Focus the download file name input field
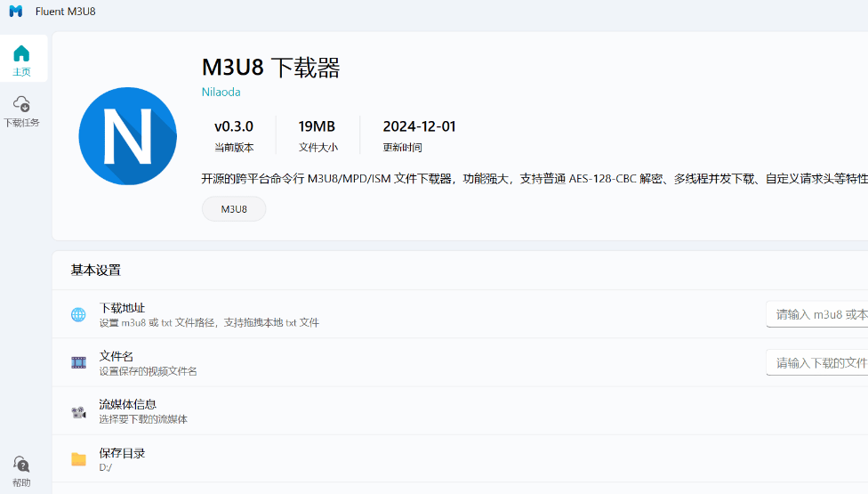The image size is (868, 494). pyautogui.click(x=816, y=362)
